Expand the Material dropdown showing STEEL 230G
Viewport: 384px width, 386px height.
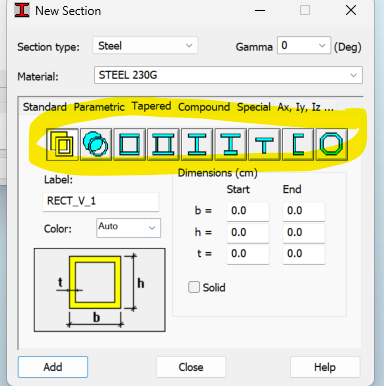pos(228,75)
